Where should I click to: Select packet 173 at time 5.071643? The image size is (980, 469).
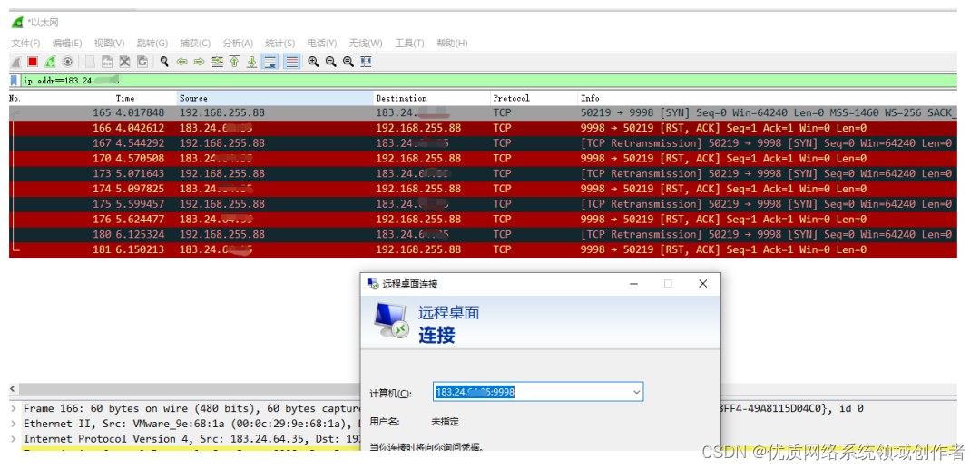point(483,173)
